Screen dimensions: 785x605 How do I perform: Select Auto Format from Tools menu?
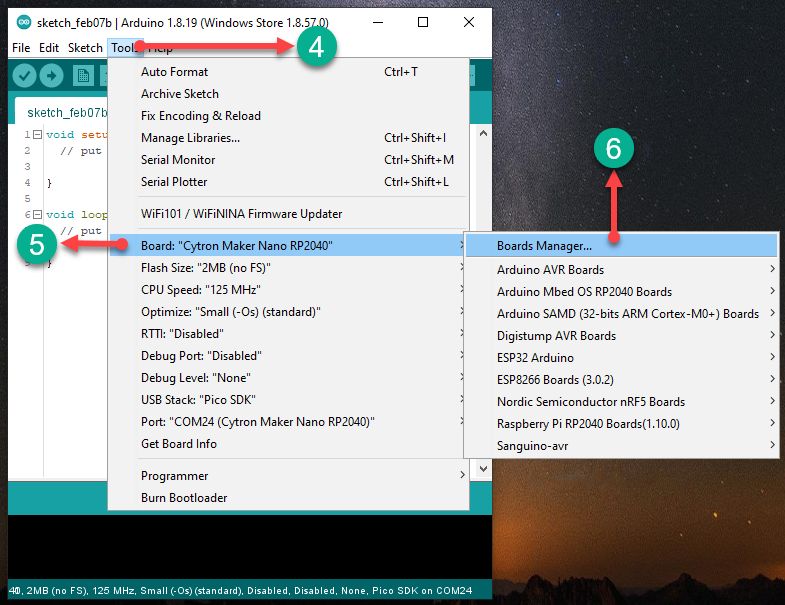pos(288,72)
